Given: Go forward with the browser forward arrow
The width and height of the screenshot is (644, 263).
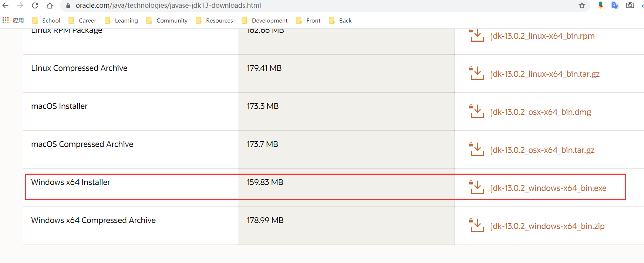Looking at the screenshot, I should pyautogui.click(x=20, y=6).
